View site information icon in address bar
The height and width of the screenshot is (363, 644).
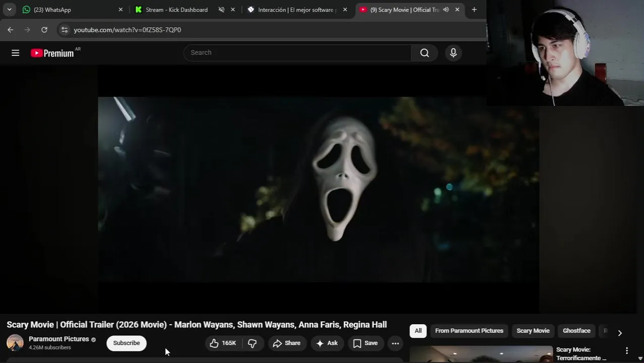pyautogui.click(x=64, y=30)
